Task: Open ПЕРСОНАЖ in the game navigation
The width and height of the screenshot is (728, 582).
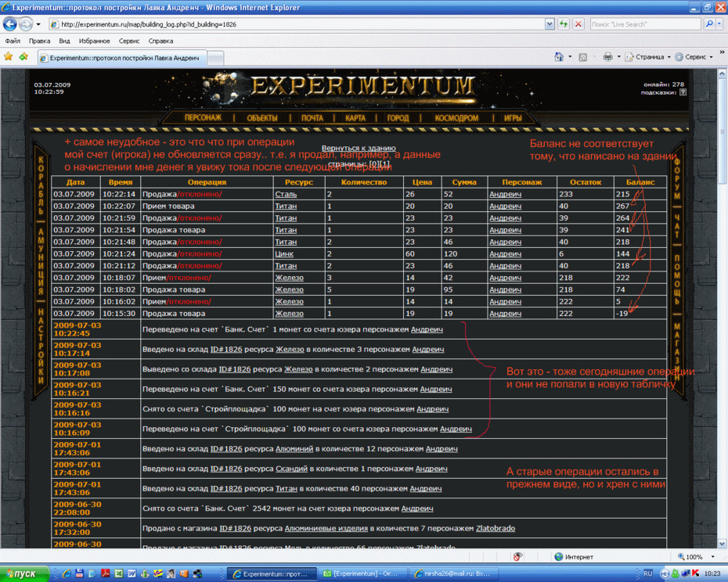Action: coord(203,118)
